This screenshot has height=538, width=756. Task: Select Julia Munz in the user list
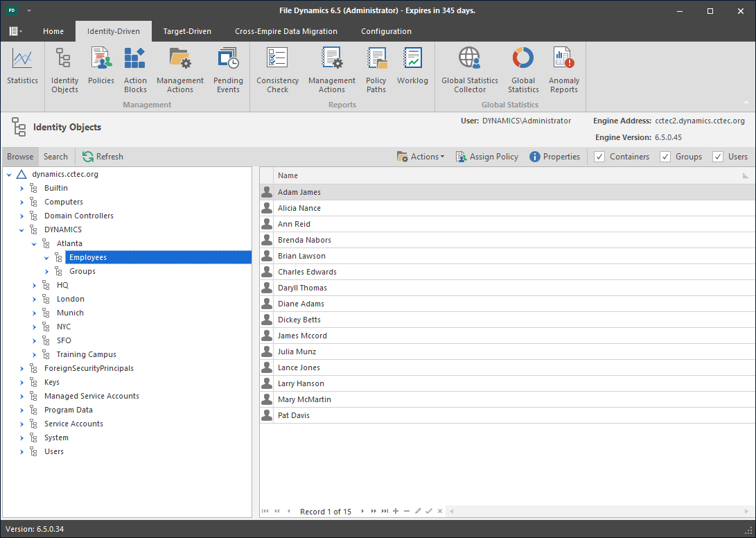[297, 352]
